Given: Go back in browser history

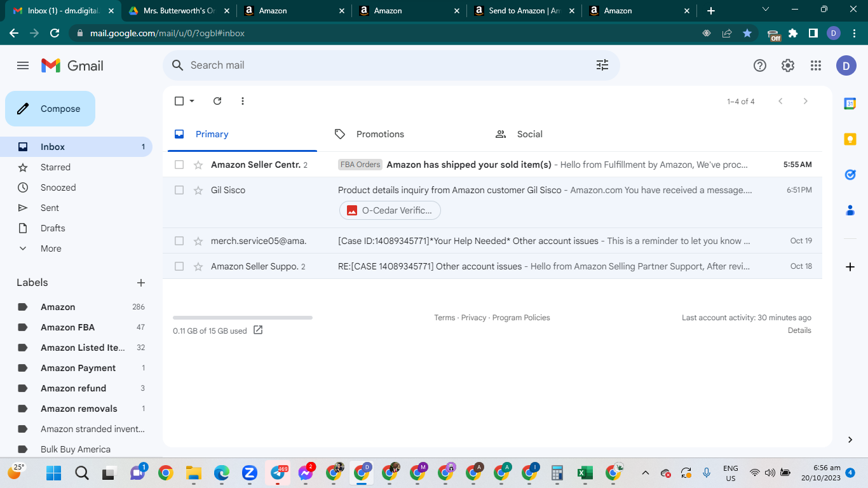Looking at the screenshot, I should pos(14,33).
